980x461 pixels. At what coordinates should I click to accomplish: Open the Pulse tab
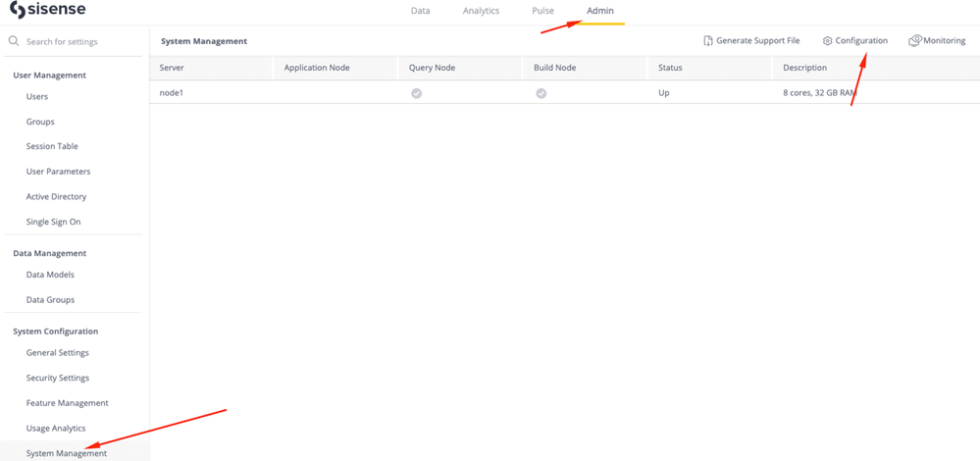542,11
